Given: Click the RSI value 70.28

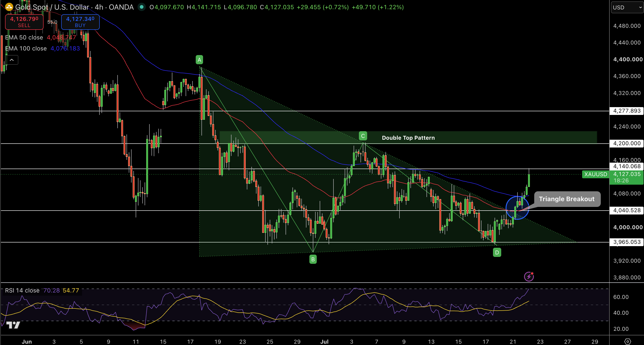Looking at the screenshot, I should coord(52,290).
